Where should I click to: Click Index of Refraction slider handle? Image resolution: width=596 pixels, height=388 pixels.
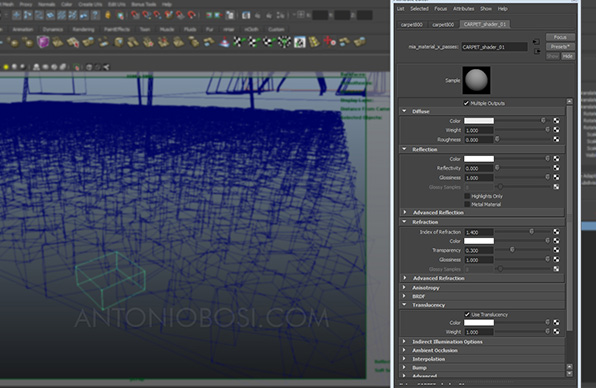pos(531,231)
